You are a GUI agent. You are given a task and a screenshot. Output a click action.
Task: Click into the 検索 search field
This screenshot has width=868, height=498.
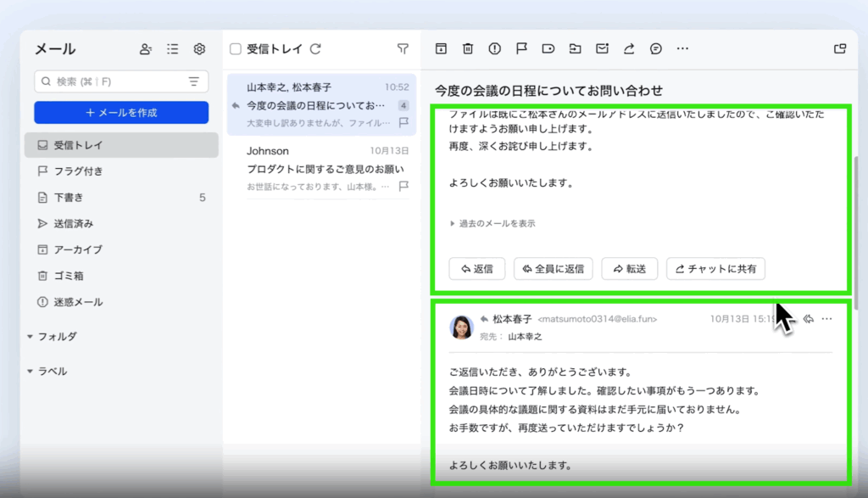tap(110, 81)
